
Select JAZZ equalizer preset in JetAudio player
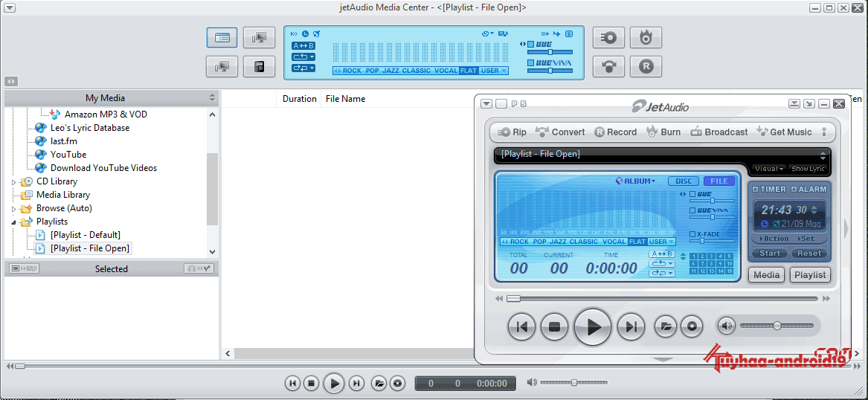tap(559, 242)
